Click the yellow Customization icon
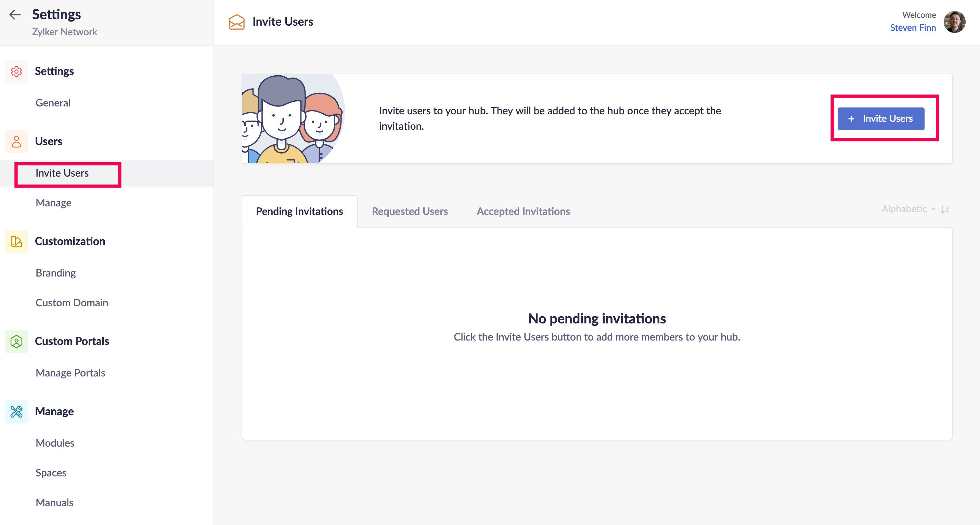 pos(16,241)
